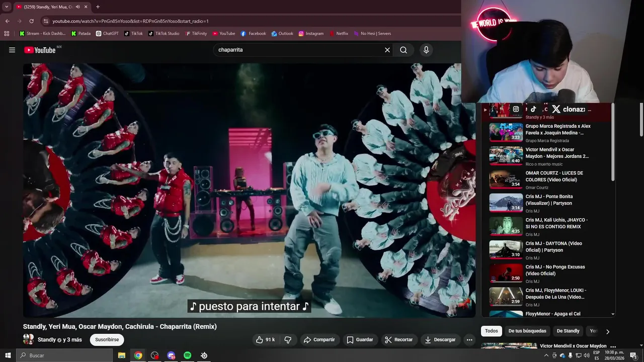Click the taskbar Buscar search box

64,355
